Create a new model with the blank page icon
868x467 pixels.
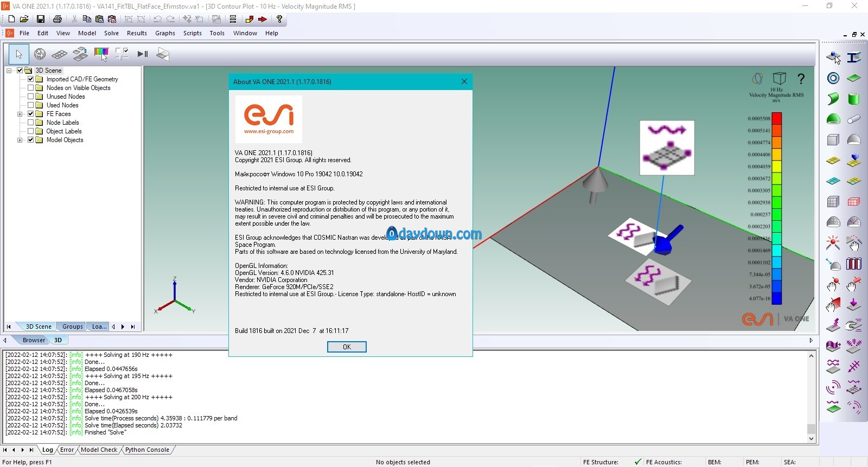(11, 19)
